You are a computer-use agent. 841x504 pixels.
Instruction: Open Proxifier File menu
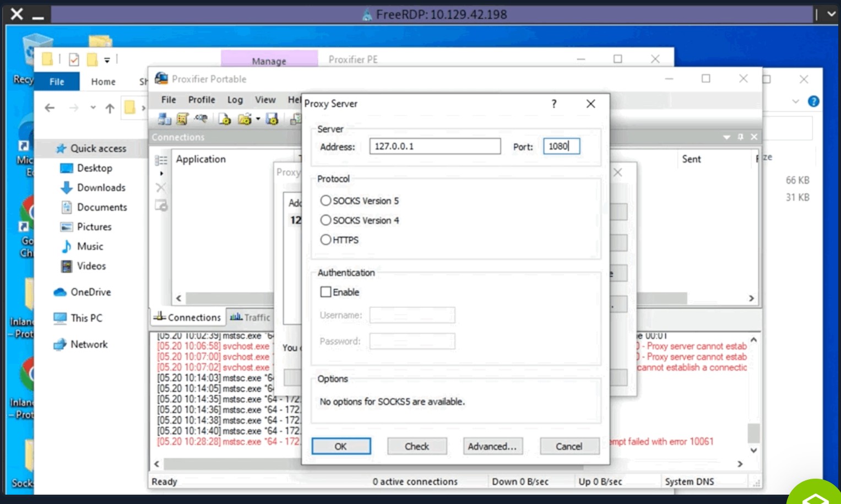tap(169, 100)
